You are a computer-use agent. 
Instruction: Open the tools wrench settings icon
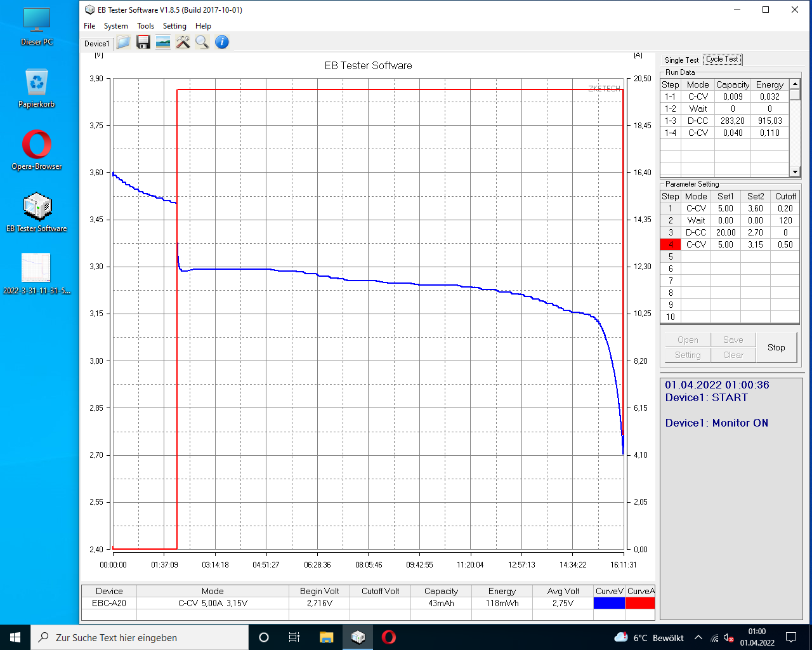coord(183,43)
